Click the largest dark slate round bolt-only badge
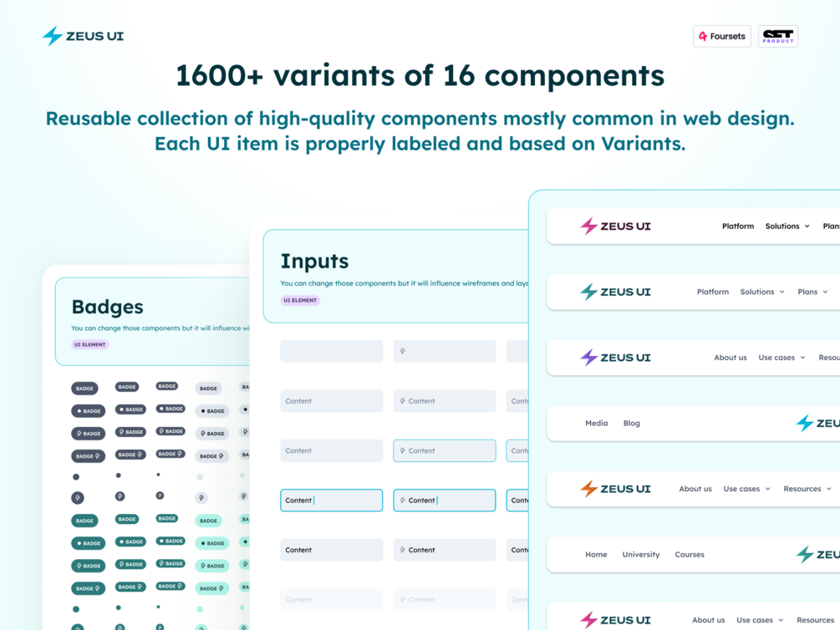The width and height of the screenshot is (840, 630). coord(78,498)
